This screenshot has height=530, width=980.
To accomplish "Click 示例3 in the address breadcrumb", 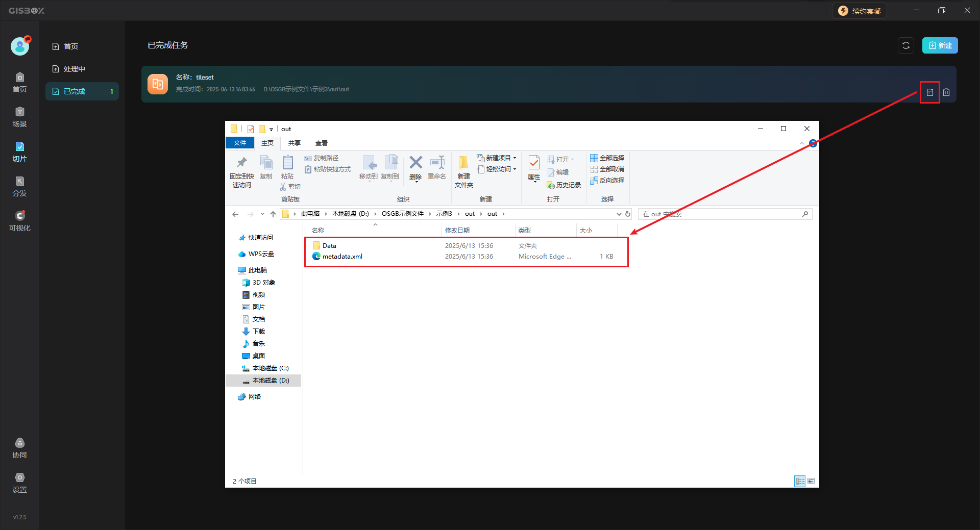I will (444, 214).
